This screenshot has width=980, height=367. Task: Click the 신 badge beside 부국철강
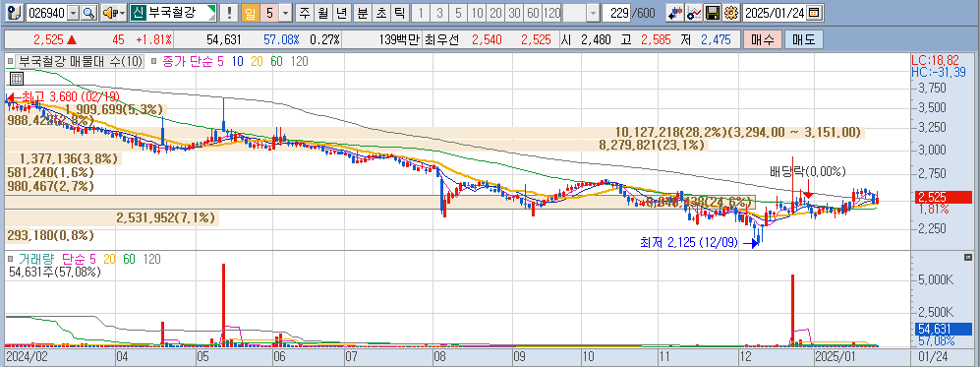(139, 13)
